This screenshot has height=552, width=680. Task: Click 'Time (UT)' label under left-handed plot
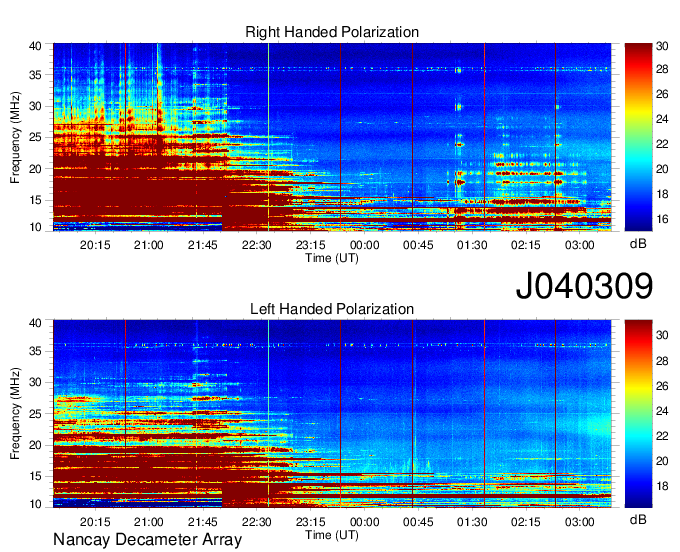pos(332,535)
